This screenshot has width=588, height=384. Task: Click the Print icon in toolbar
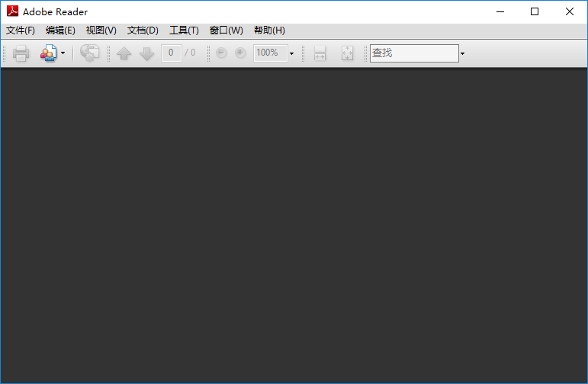click(21, 53)
